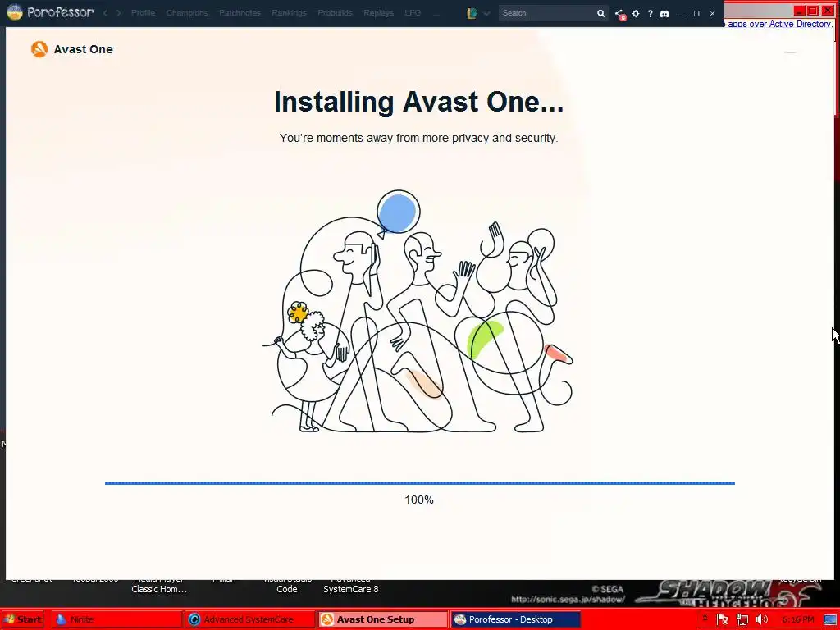The height and width of the screenshot is (630, 840).
Task: Open Porofessor settings gear
Action: [636, 13]
